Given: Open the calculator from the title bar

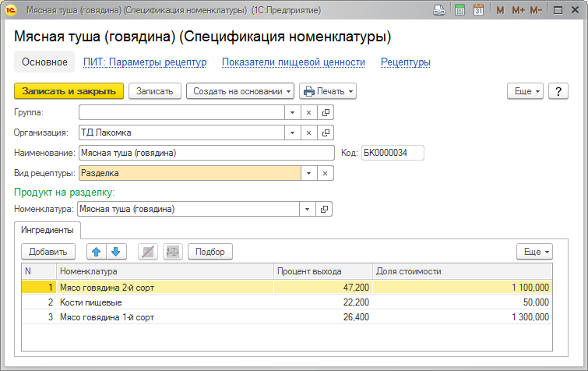Looking at the screenshot, I should click(x=459, y=11).
